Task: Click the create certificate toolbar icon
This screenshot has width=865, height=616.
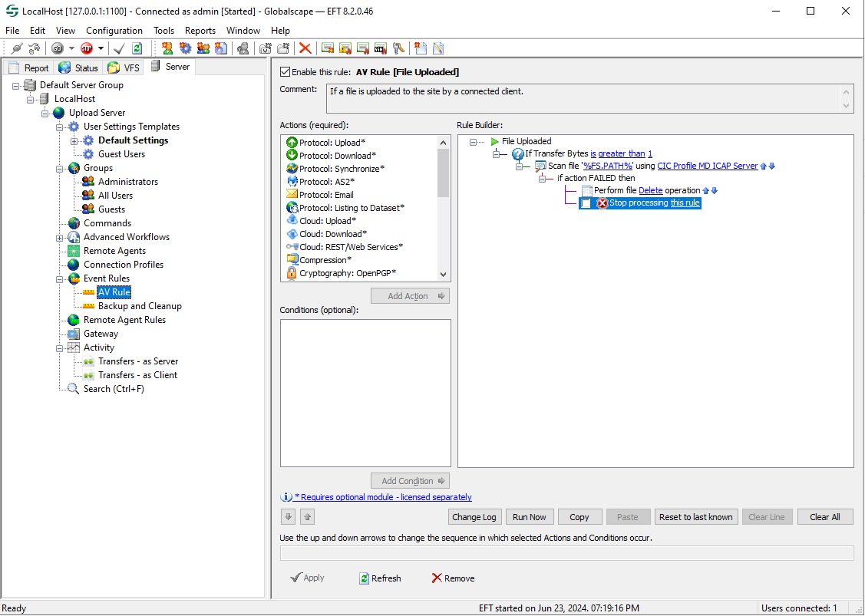Action: (x=328, y=48)
